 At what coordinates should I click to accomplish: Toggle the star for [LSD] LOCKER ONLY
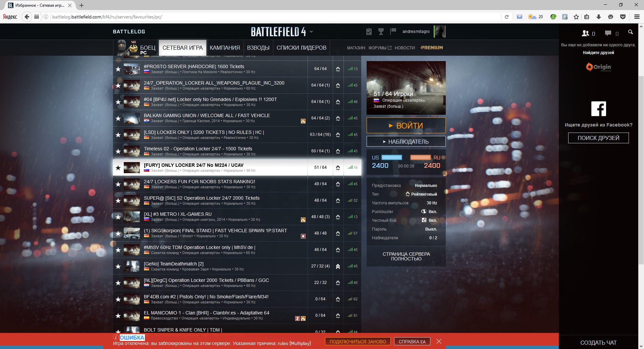click(x=118, y=135)
